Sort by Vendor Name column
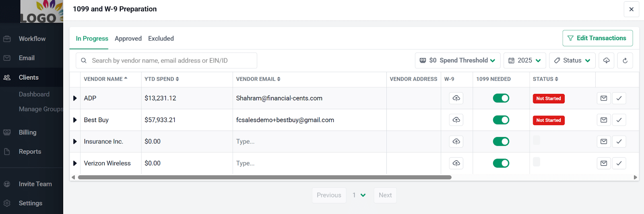This screenshot has height=214, width=644. (105, 79)
